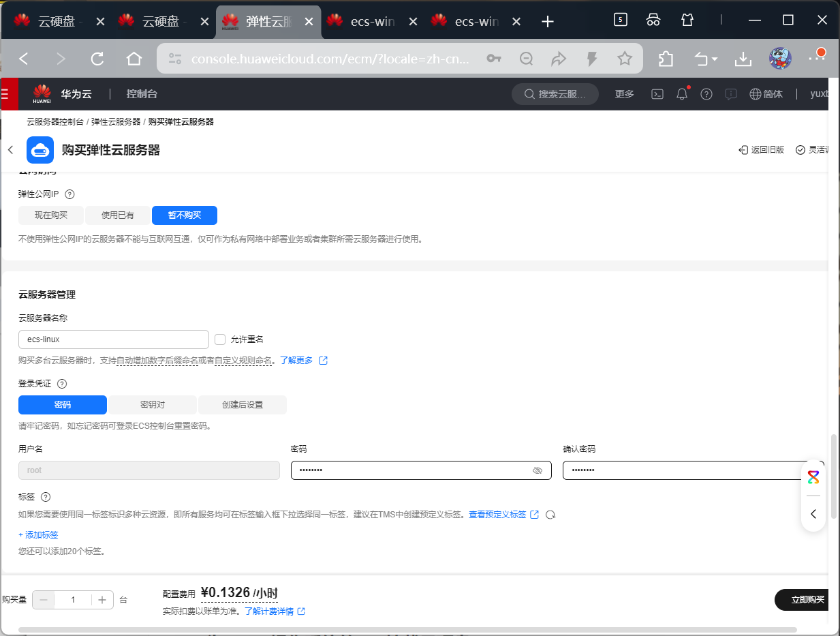Open browser downloads icon
This screenshot has width=840, height=636.
coord(743,59)
